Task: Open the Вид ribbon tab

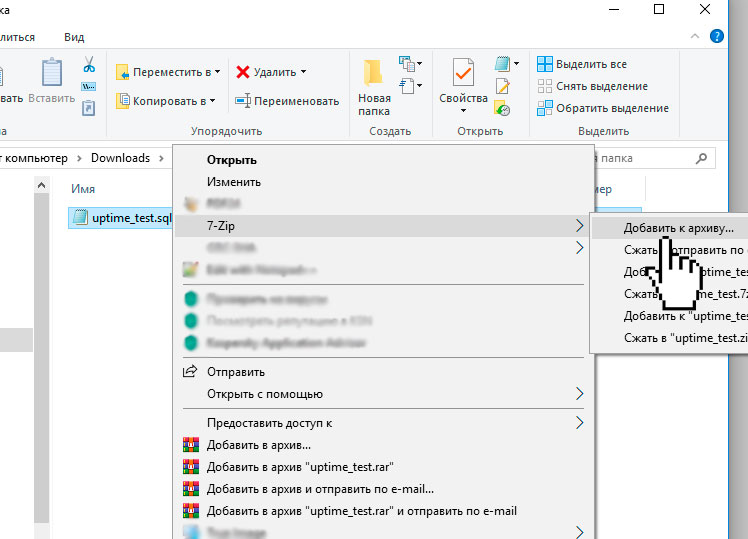Action: [x=74, y=37]
